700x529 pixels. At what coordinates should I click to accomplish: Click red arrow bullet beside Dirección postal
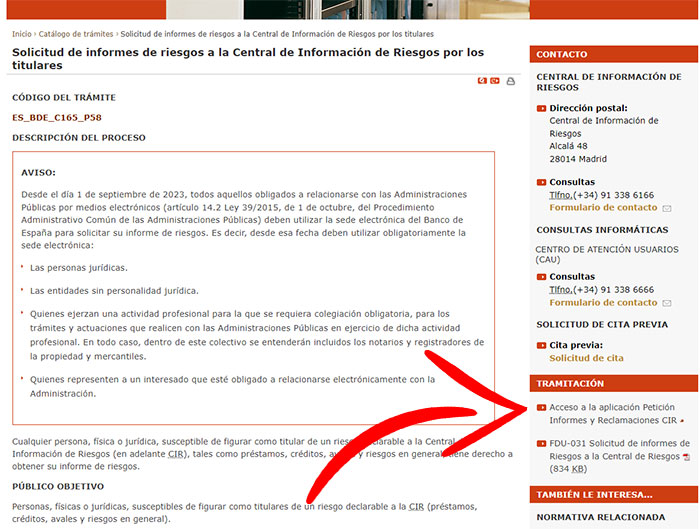[x=541, y=108]
